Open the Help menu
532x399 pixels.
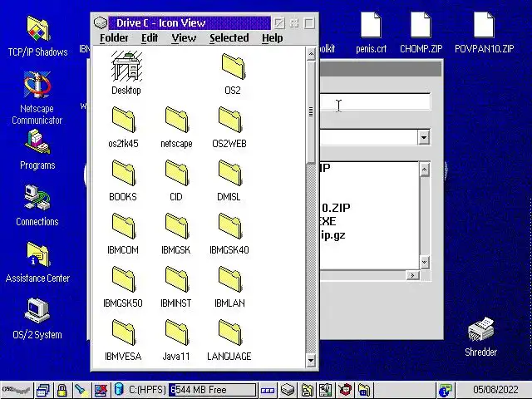[x=272, y=37]
